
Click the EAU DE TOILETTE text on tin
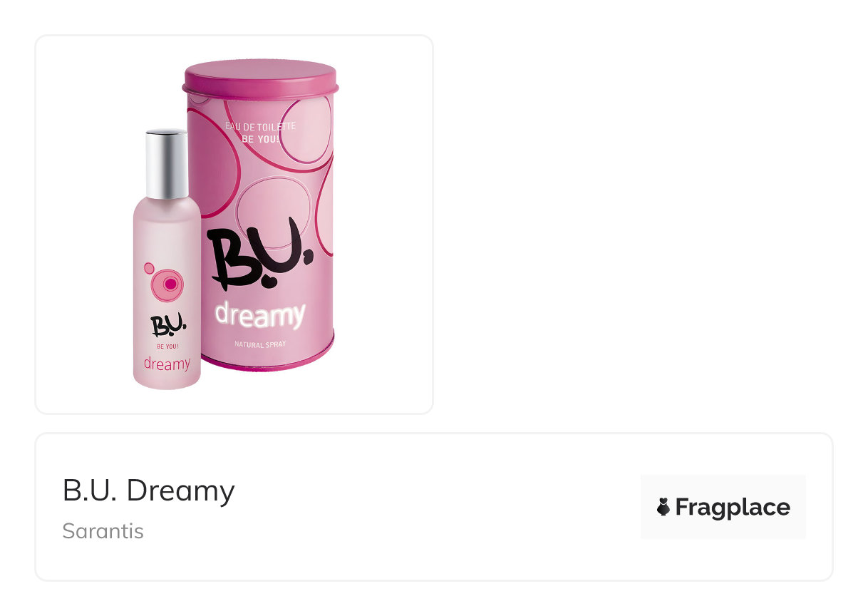pos(260,127)
